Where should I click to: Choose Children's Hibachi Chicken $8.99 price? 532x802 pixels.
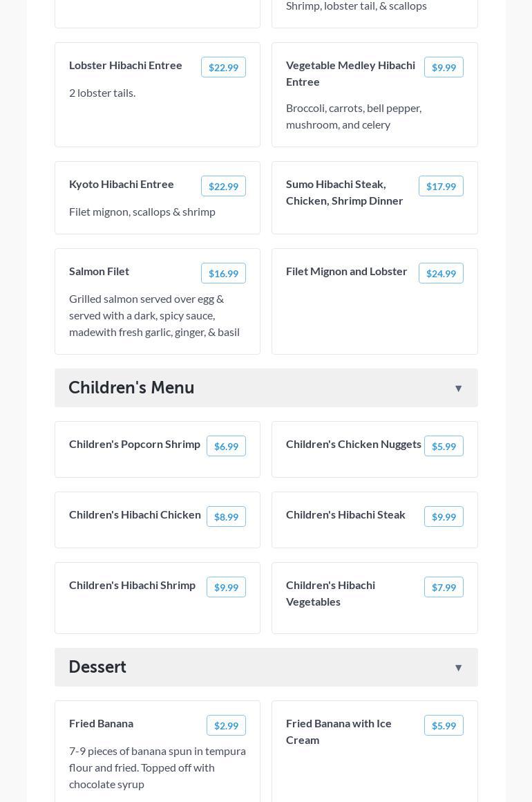coord(226,516)
